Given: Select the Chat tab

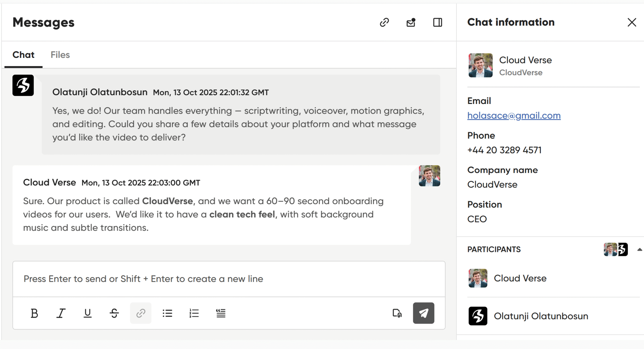Looking at the screenshot, I should pyautogui.click(x=23, y=55).
